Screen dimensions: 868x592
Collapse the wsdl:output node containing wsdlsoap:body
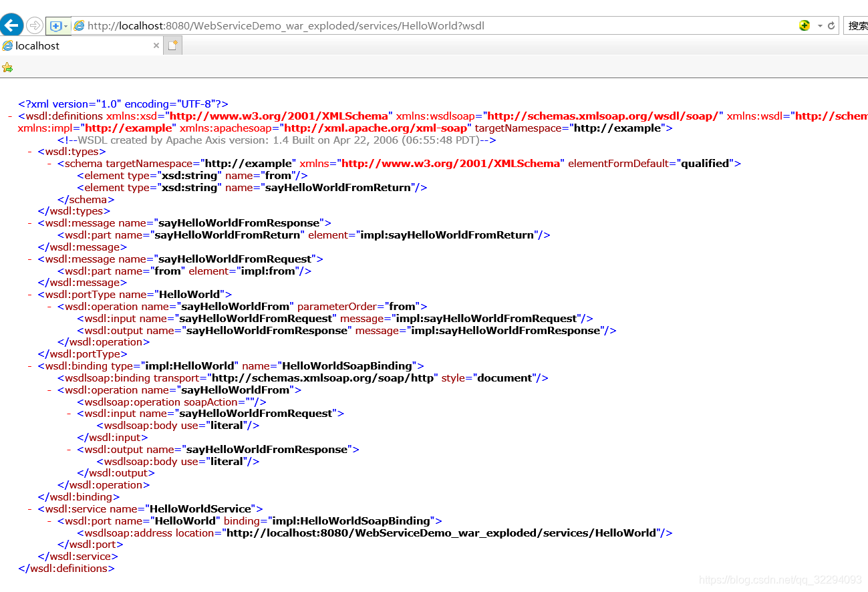[x=70, y=450]
